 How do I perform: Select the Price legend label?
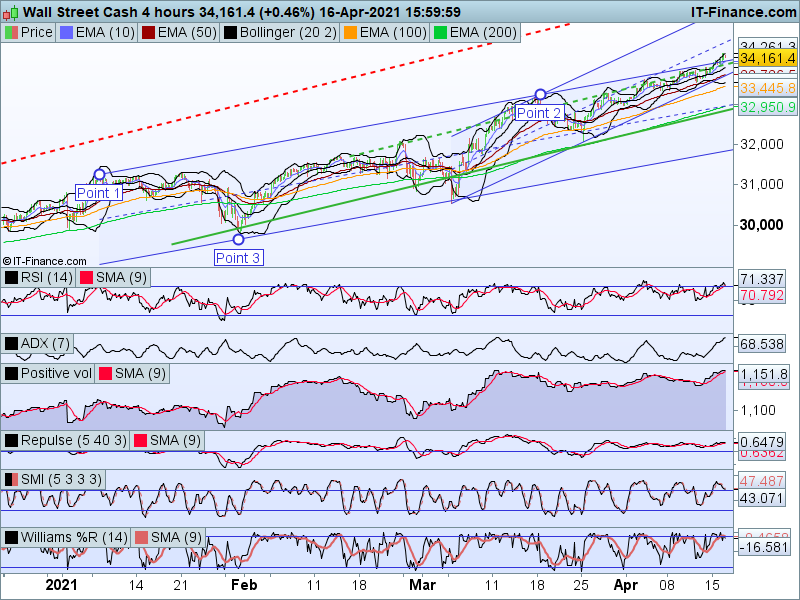pos(37,33)
